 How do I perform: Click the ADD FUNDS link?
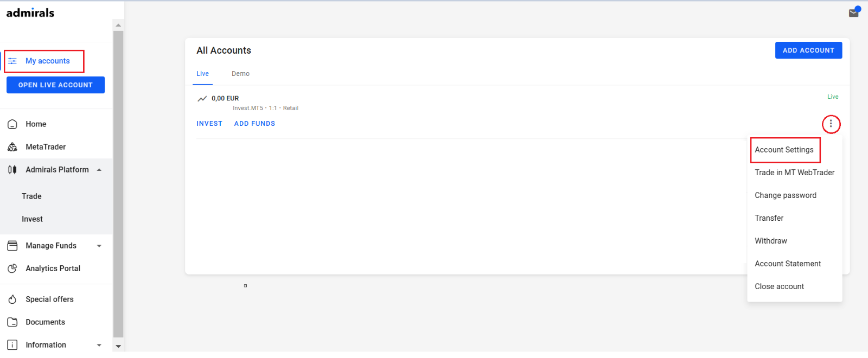tap(254, 124)
